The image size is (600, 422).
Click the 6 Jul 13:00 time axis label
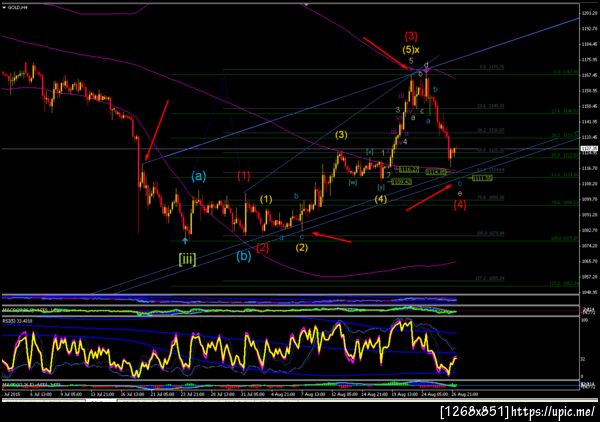pyautogui.click(x=41, y=394)
